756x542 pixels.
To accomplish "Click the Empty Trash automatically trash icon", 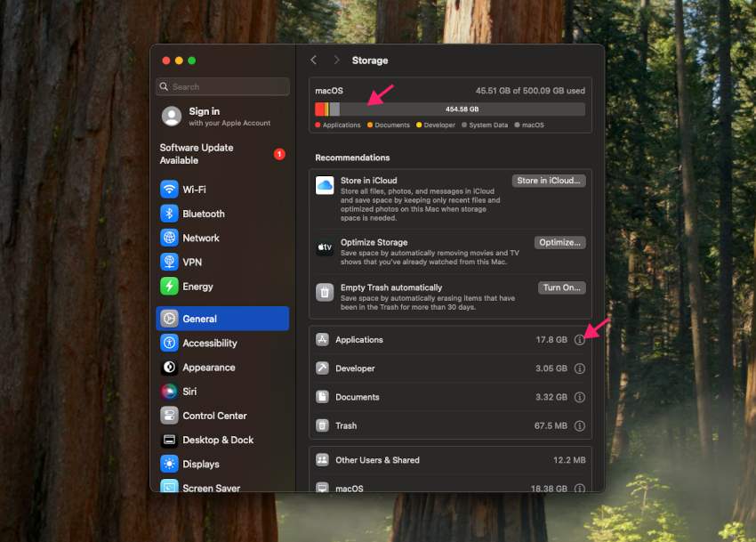I will [x=325, y=292].
